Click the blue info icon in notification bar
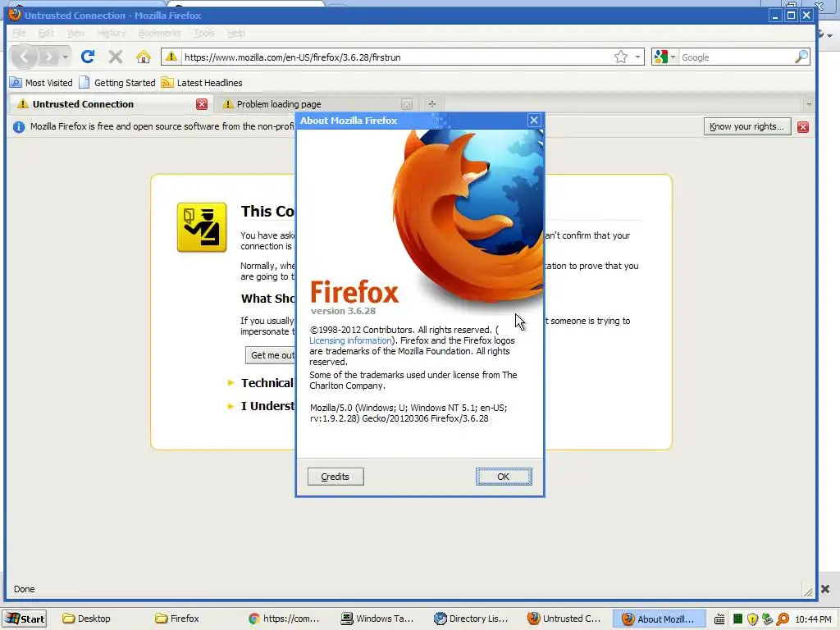The image size is (840, 630). (x=19, y=127)
